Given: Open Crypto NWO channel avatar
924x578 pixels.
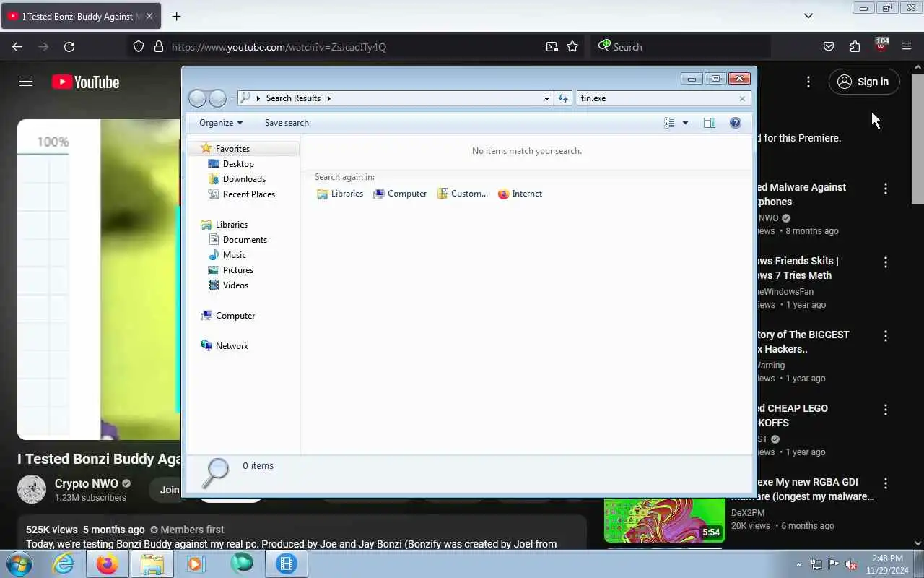Looking at the screenshot, I should [x=32, y=489].
